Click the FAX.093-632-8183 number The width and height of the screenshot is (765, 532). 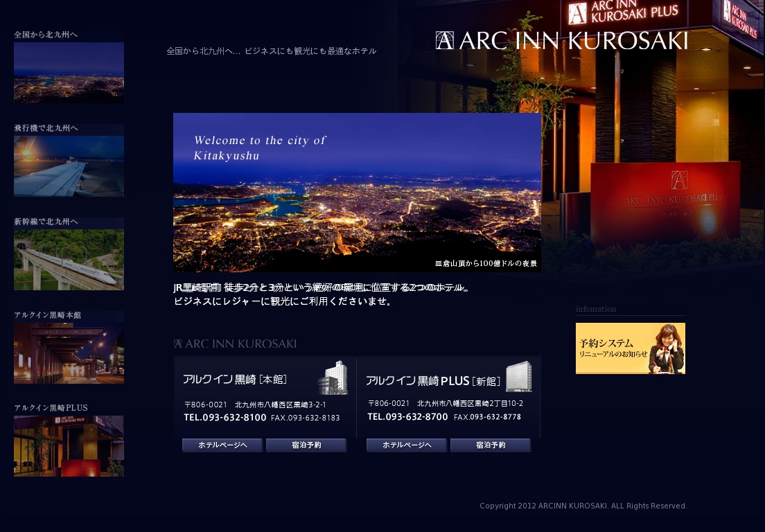pos(306,418)
